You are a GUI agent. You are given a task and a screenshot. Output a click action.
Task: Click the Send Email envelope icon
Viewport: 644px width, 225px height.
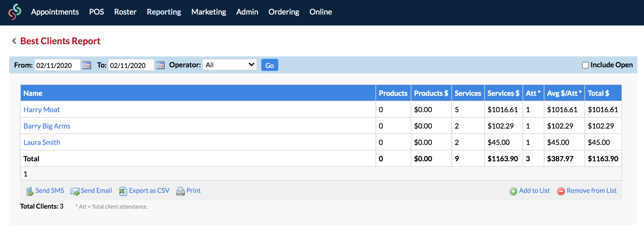(75, 191)
